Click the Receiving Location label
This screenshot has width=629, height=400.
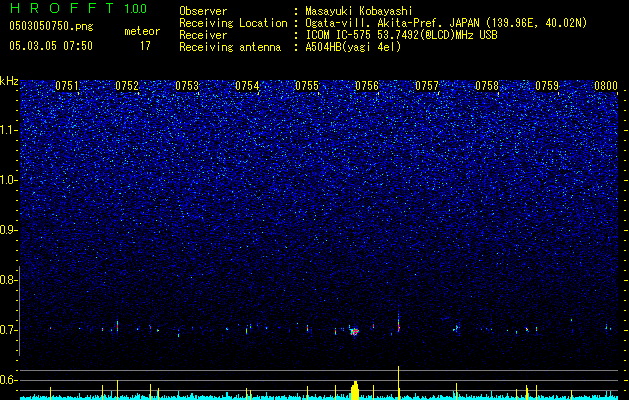tap(233, 23)
